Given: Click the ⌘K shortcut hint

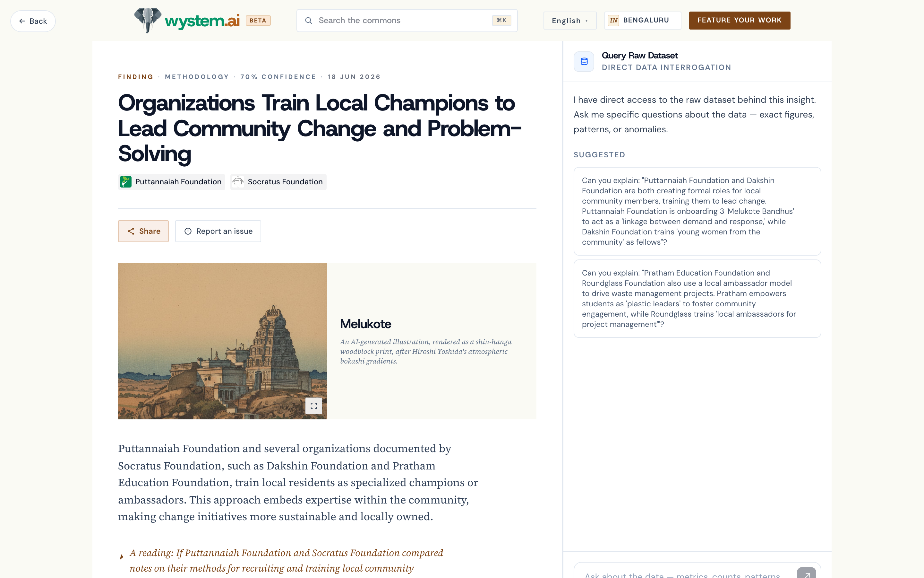Looking at the screenshot, I should 501,20.
